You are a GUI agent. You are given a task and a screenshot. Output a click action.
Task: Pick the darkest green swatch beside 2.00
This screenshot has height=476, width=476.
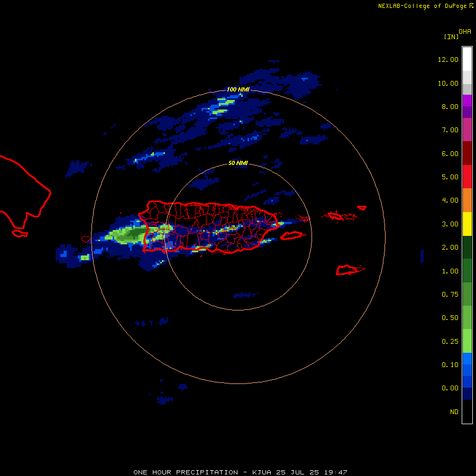467,247
